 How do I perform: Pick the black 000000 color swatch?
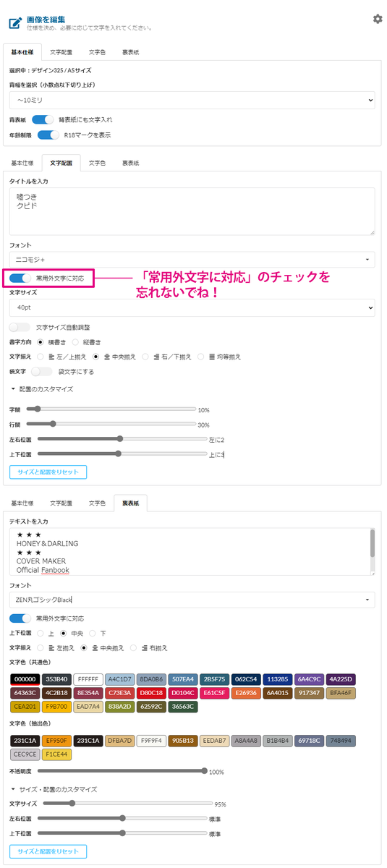[25, 679]
